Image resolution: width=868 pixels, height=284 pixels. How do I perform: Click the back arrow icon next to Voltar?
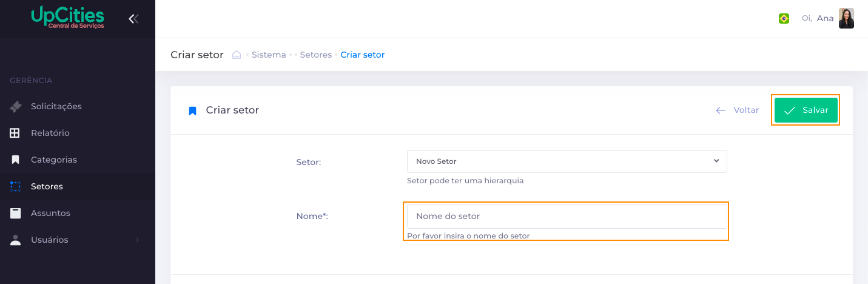pos(721,110)
